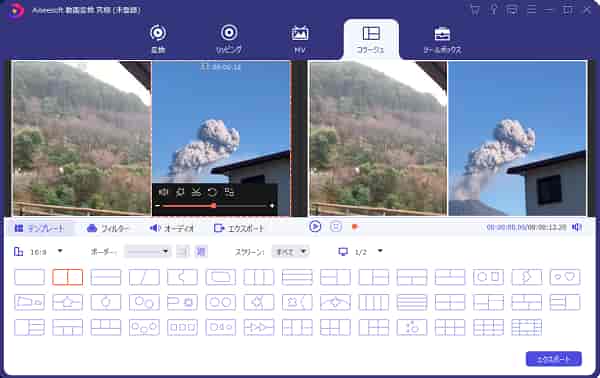
Task: Open the shopping cart purchase icon
Action: (x=475, y=10)
